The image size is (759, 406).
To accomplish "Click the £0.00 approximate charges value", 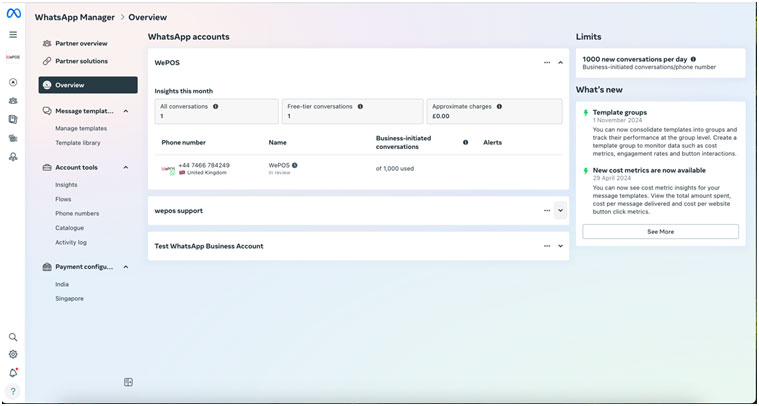I will pos(440,116).
